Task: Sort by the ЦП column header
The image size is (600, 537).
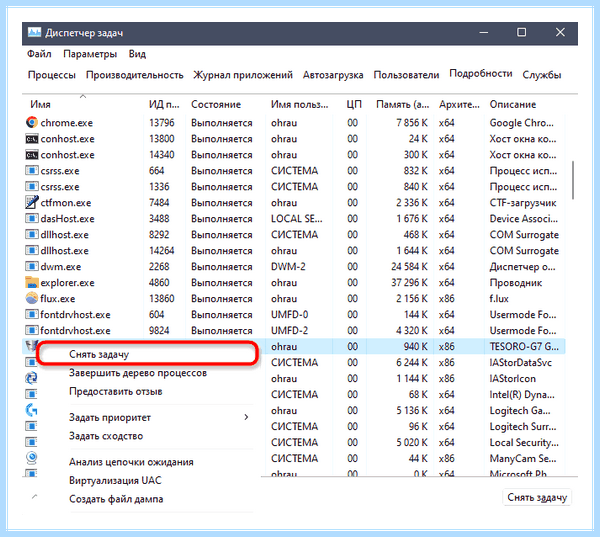Action: tap(354, 104)
